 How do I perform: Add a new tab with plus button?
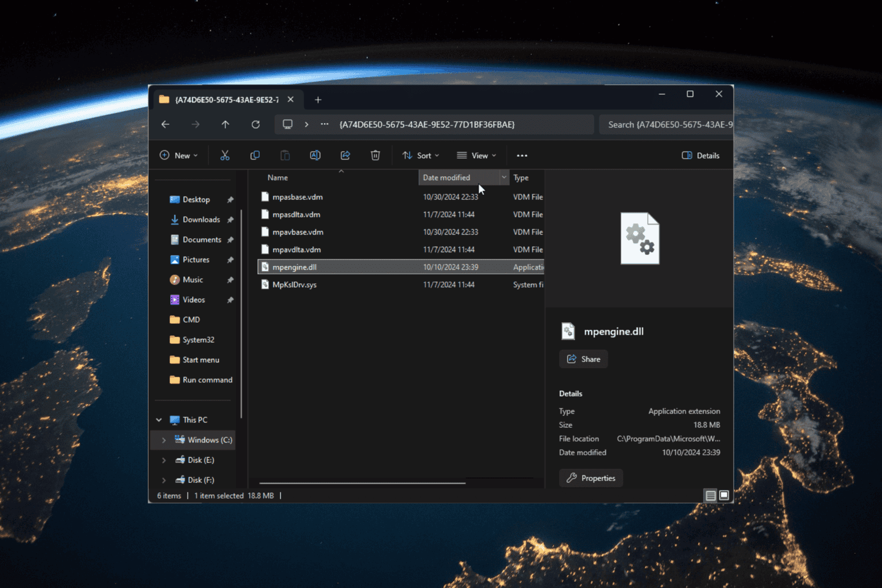[318, 100]
